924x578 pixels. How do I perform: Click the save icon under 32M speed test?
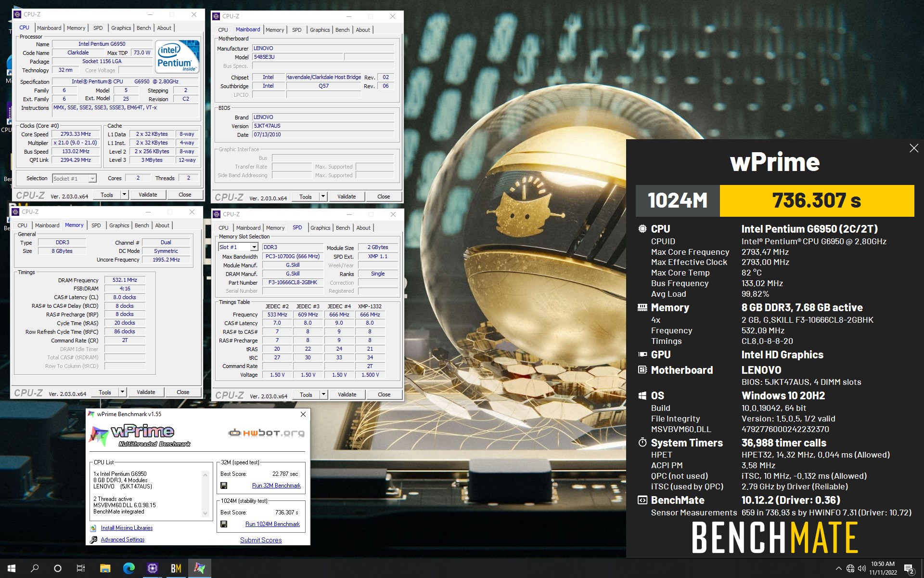[x=224, y=486]
